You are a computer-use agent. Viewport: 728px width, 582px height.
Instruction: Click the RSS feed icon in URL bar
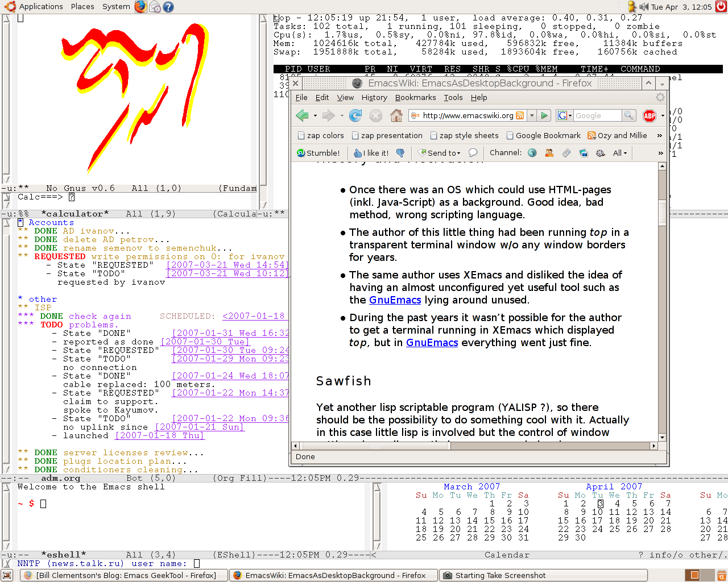[520, 115]
